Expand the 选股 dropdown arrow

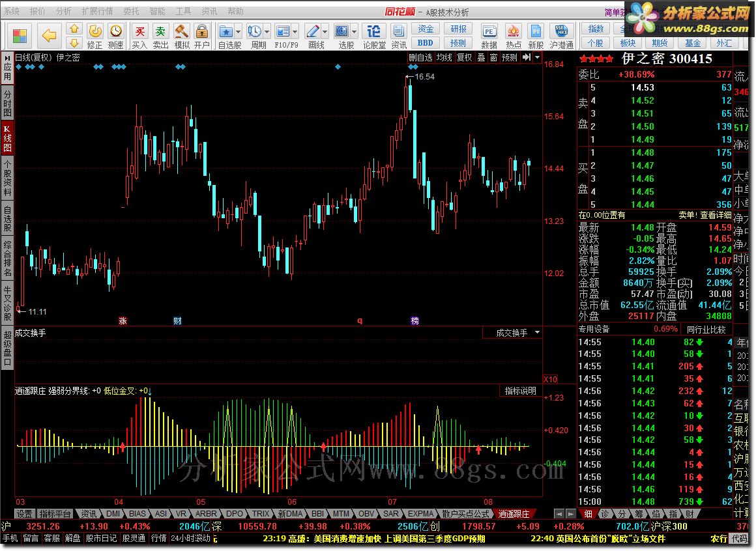point(355,33)
